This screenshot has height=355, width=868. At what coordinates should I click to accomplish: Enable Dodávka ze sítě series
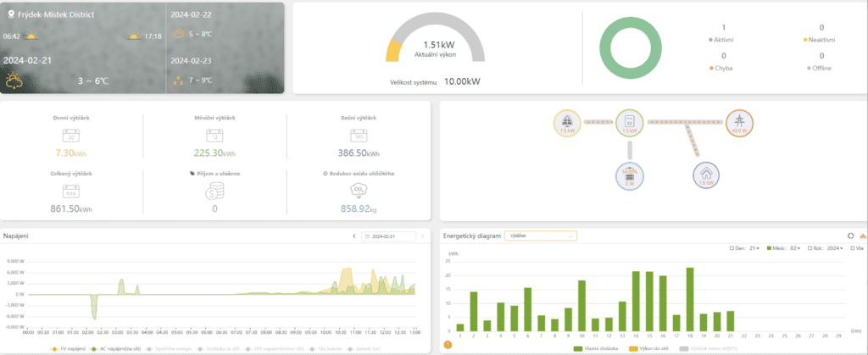click(216, 349)
